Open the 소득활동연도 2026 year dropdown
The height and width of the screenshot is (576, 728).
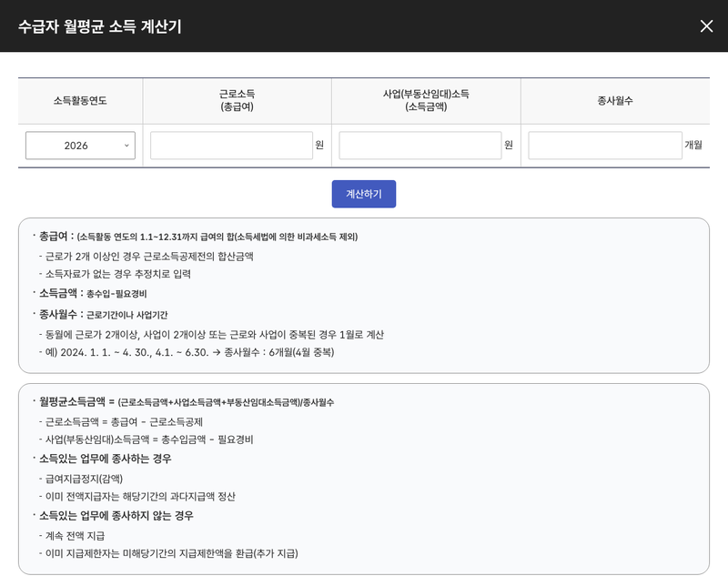[80, 146]
